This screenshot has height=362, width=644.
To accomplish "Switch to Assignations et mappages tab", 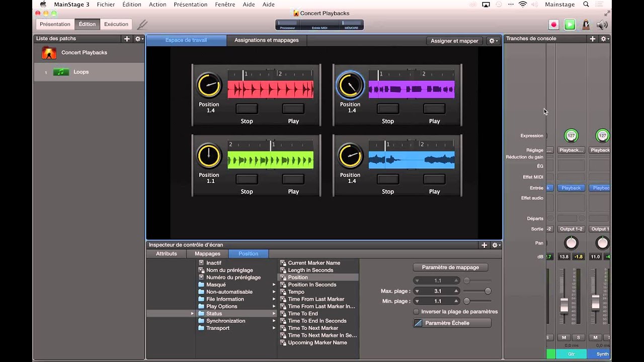I will click(267, 40).
